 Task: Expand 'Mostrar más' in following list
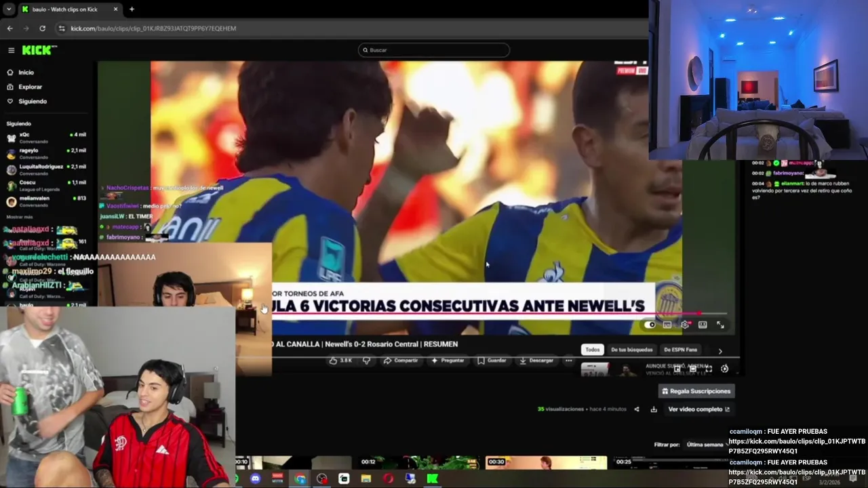(x=19, y=217)
